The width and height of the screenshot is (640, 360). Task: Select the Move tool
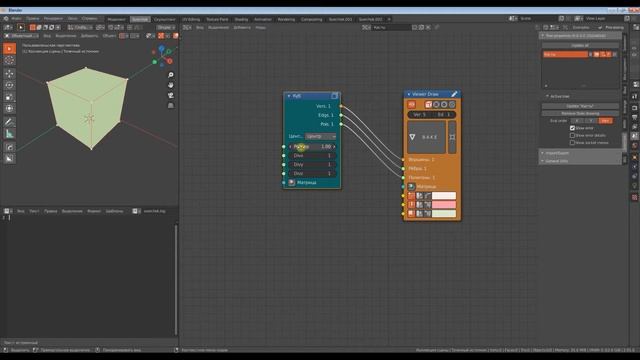pyautogui.click(x=9, y=74)
